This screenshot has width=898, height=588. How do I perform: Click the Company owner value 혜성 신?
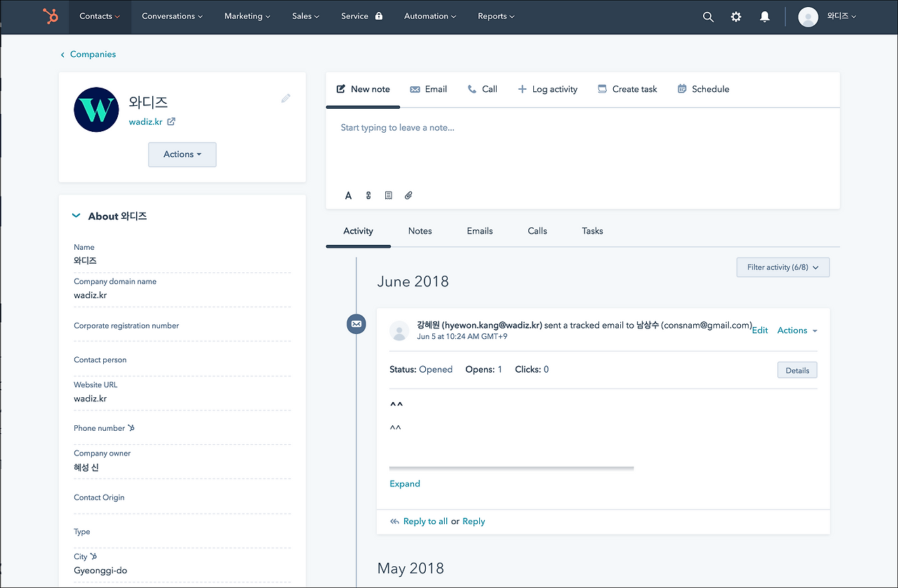pos(86,467)
